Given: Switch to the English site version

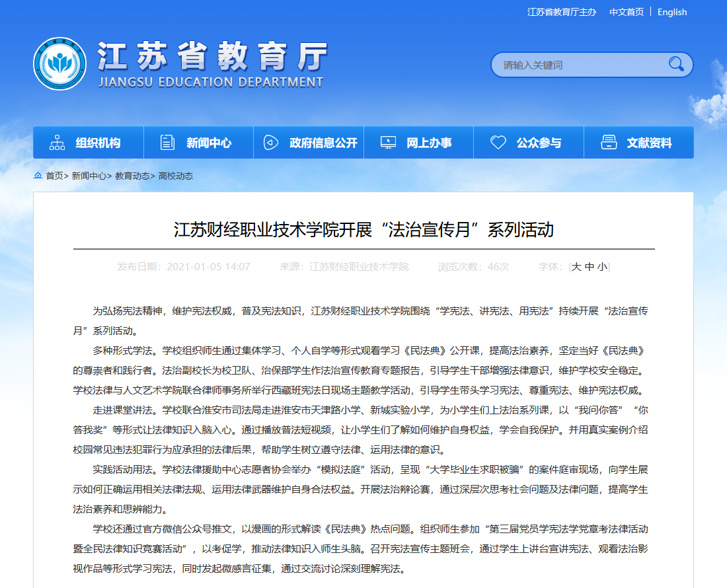Looking at the screenshot, I should tap(672, 12).
